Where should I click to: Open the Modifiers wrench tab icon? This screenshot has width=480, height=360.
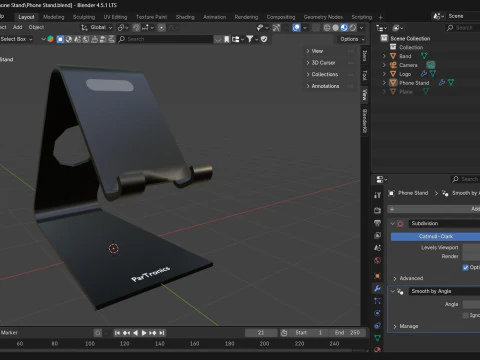pos(377,289)
